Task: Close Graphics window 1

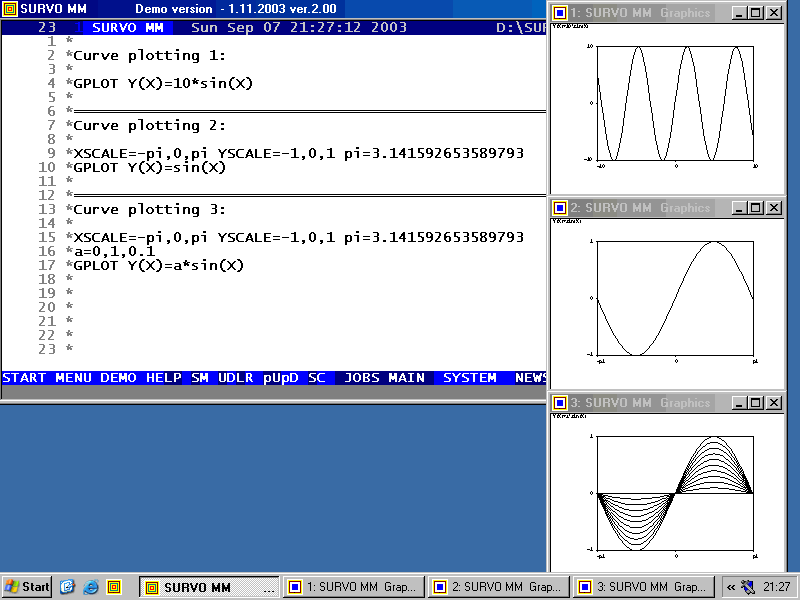Action: tap(774, 13)
